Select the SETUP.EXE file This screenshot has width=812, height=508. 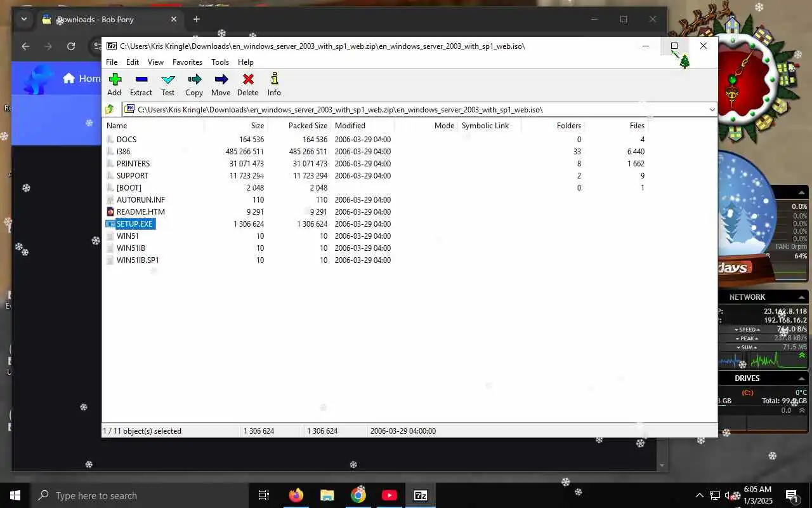pyautogui.click(x=134, y=224)
